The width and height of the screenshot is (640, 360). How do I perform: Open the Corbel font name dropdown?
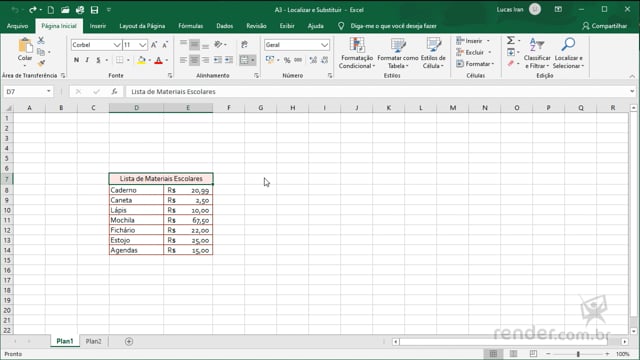pyautogui.click(x=117, y=45)
